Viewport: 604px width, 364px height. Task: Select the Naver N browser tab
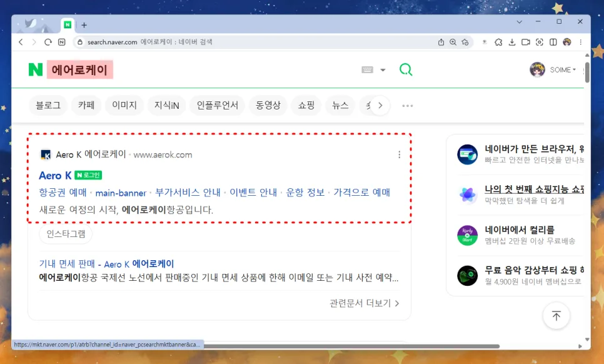pyautogui.click(x=68, y=24)
